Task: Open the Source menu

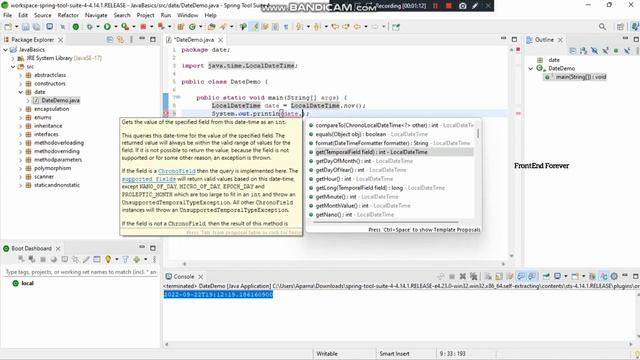Action: click(42, 15)
